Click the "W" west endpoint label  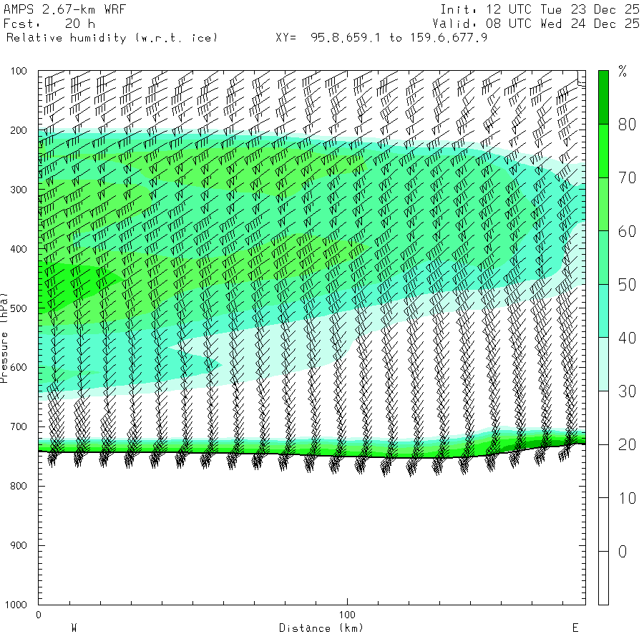coord(74,628)
